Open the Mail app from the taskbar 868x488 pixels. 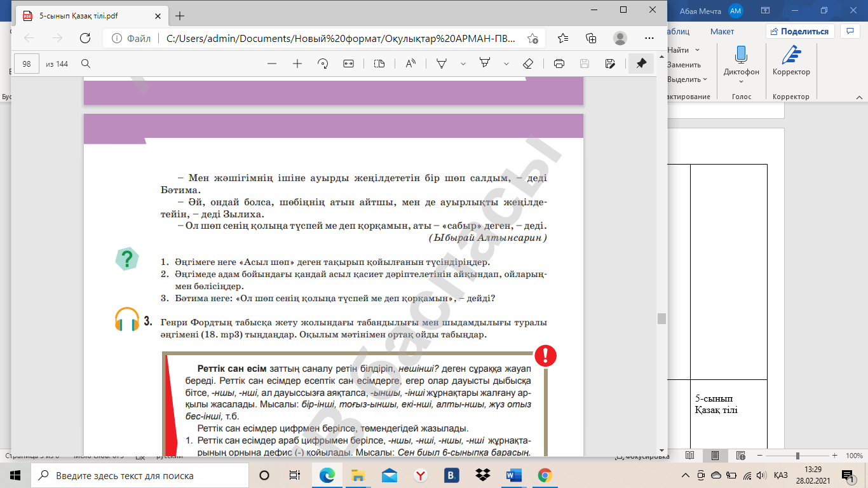390,475
